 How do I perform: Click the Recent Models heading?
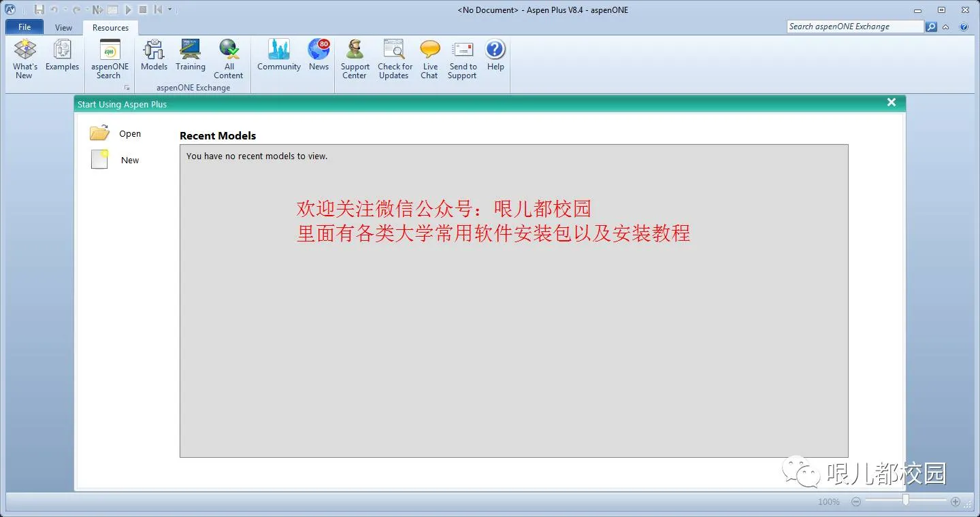coord(218,136)
